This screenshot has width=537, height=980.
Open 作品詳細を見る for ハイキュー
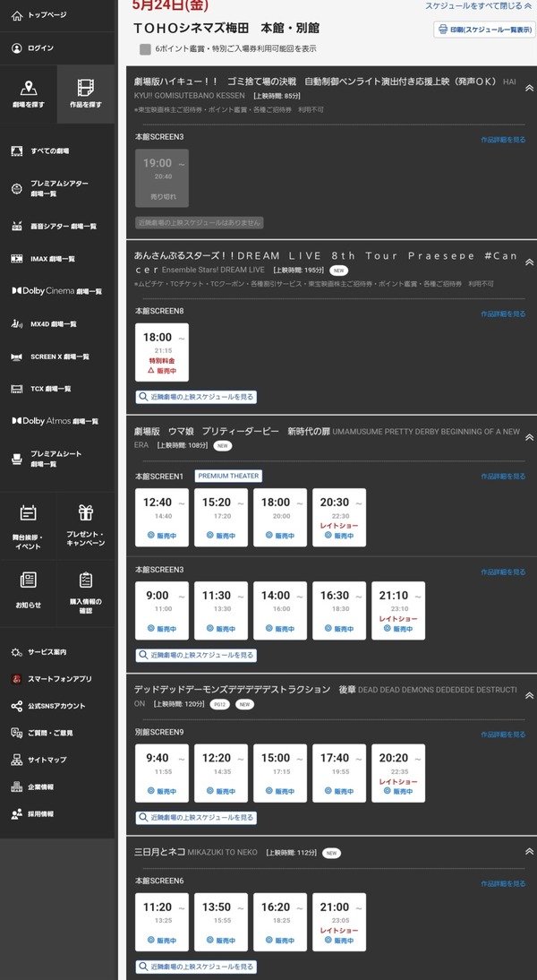point(503,140)
